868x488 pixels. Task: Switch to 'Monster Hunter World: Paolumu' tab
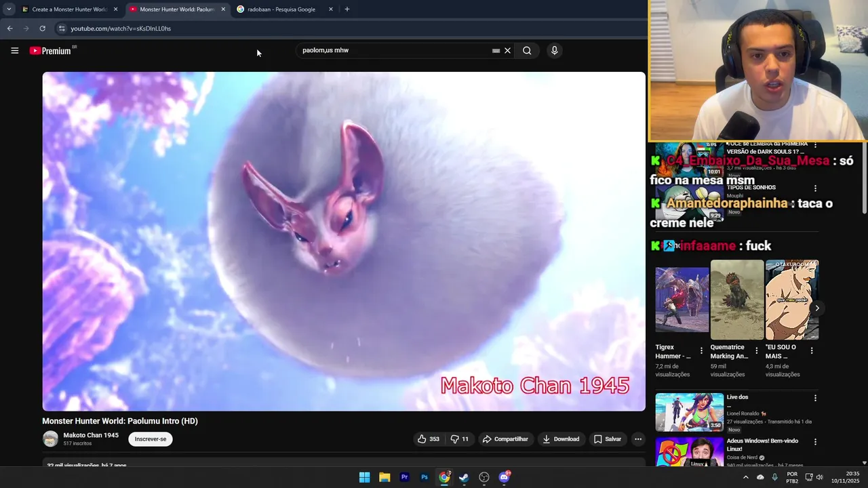(178, 9)
